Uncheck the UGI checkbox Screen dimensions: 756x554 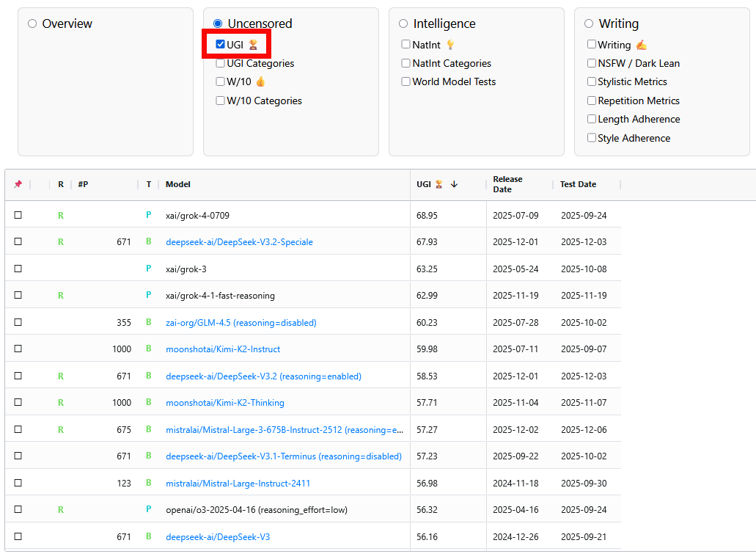click(x=221, y=45)
